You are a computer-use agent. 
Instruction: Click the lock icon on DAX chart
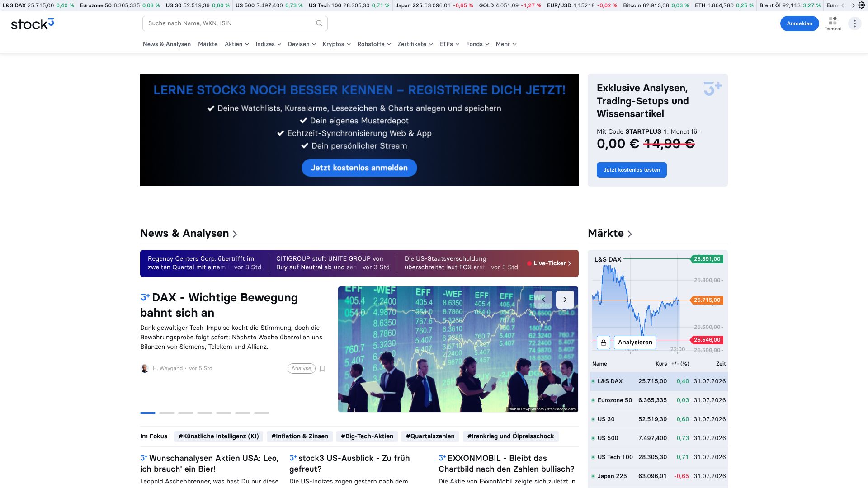[604, 343]
